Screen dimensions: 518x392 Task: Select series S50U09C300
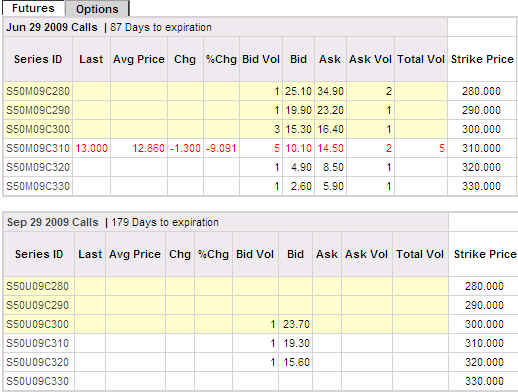pos(37,324)
